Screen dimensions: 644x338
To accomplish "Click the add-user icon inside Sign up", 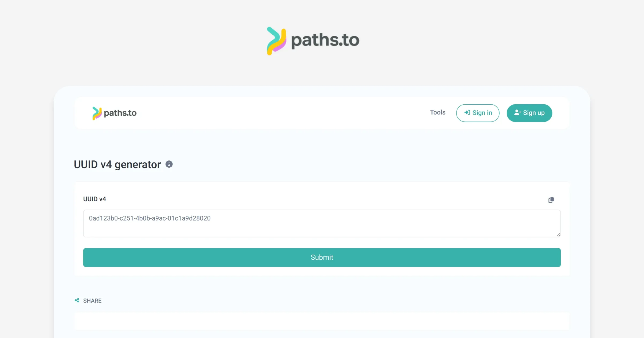I will point(517,113).
